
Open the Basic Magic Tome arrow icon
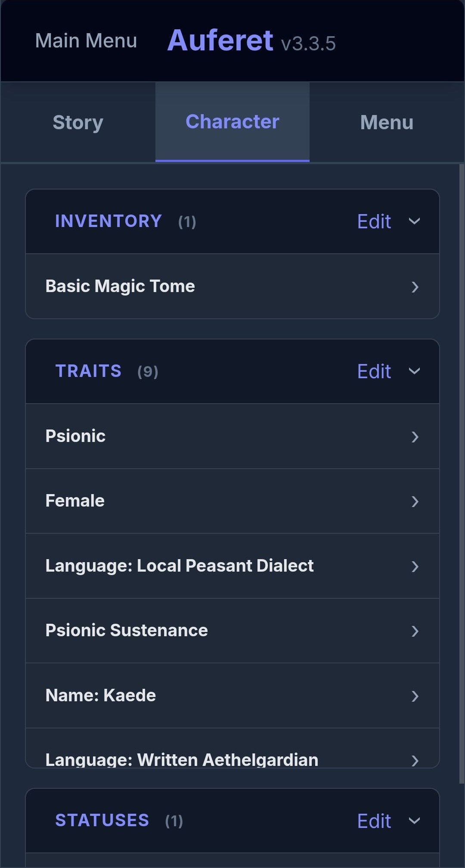pyautogui.click(x=415, y=287)
